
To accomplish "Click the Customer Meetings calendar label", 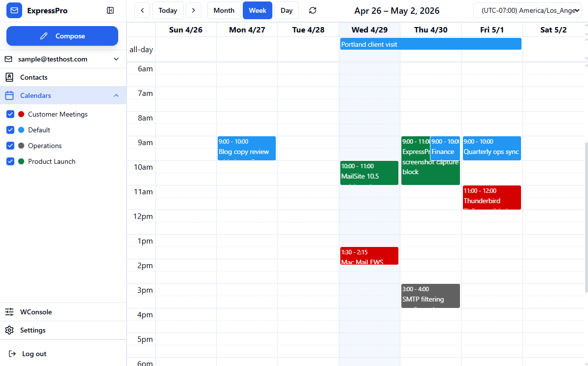I will [x=58, y=114].
